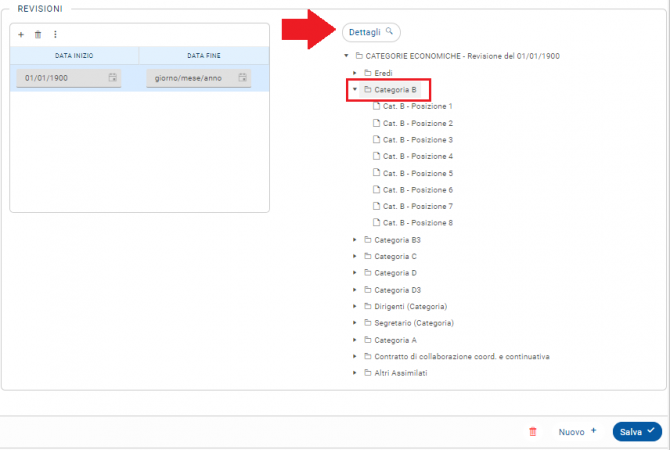Expand Contratto di collaborazione coord. e continuativa node
670x450 pixels.
[355, 356]
